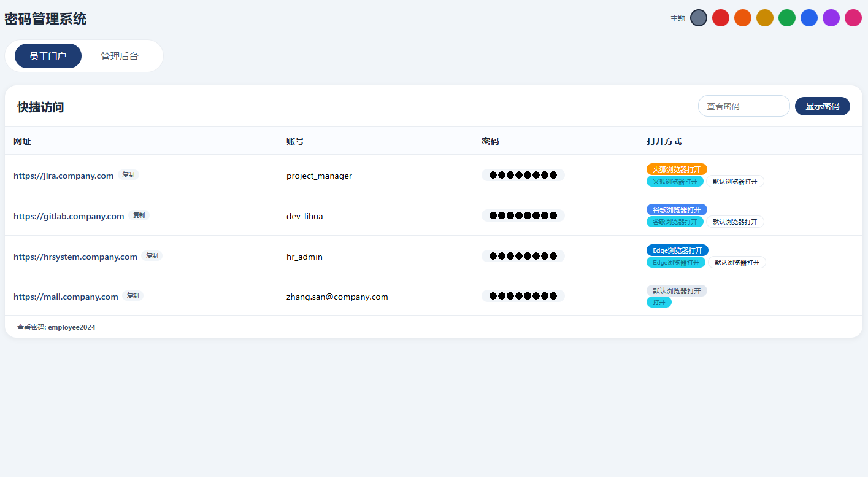Click 默认浏览器打开 button in the gitlab row
Screen dimensions: 868x477
click(x=735, y=222)
